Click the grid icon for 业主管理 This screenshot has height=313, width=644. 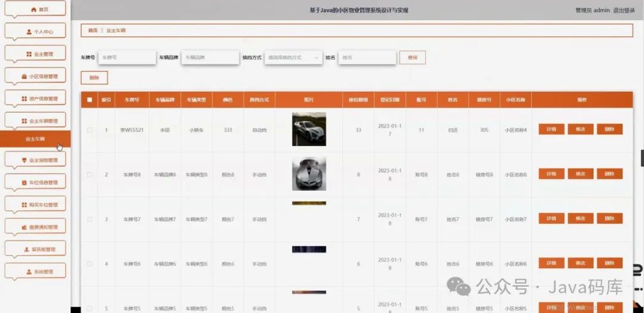click(29, 54)
